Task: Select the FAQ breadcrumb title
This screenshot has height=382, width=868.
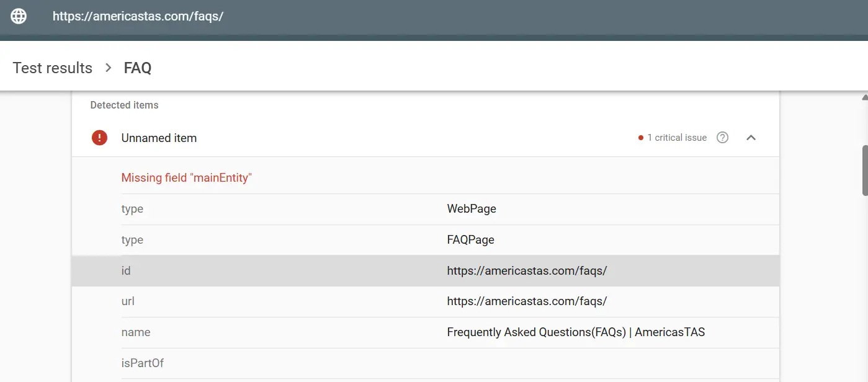Action: coord(138,68)
